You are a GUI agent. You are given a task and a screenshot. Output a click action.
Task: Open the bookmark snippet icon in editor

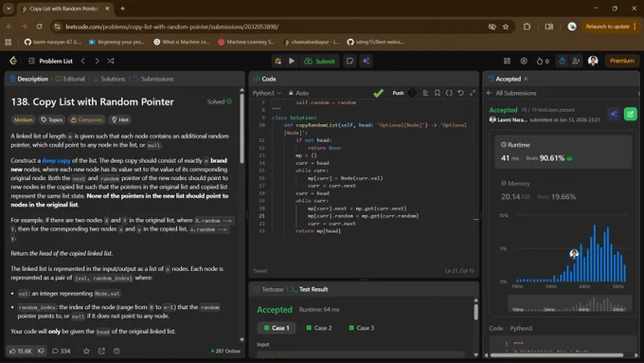point(437,93)
